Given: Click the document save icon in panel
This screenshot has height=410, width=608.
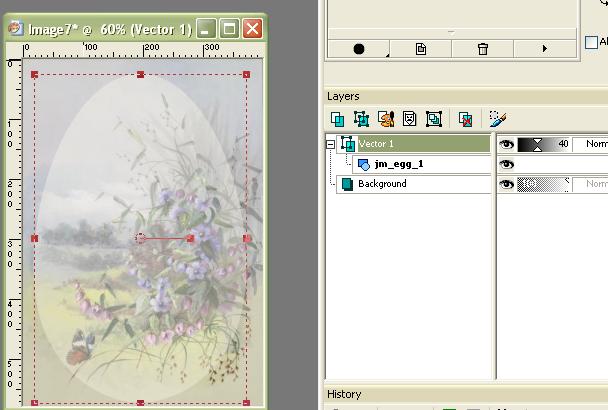Looking at the screenshot, I should click(x=421, y=49).
